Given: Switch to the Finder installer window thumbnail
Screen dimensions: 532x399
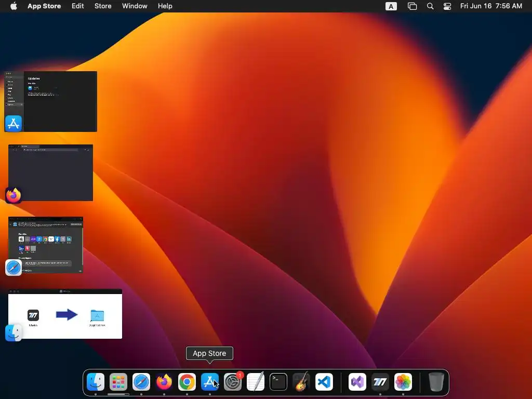Looking at the screenshot, I should pyautogui.click(x=65, y=314).
